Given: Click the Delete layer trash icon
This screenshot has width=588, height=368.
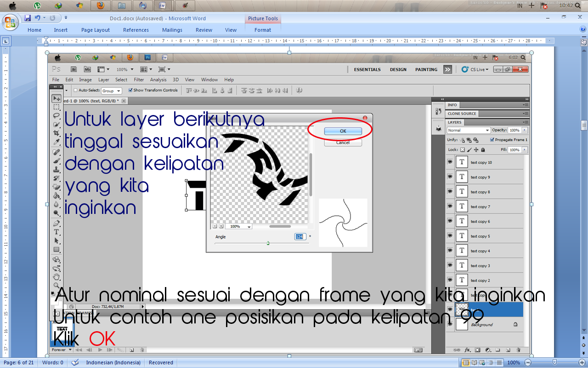Looking at the screenshot, I should pyautogui.click(x=519, y=350).
